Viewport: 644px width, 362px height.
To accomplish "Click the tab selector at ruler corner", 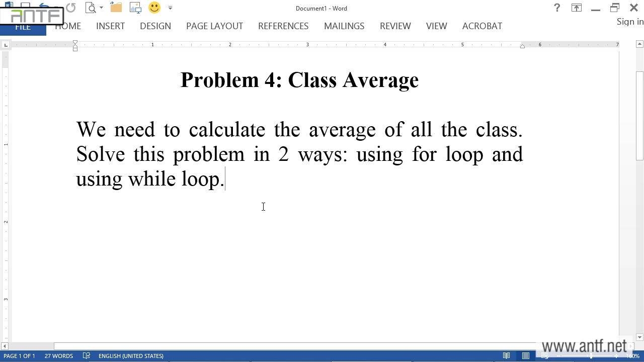I will coord(6,45).
